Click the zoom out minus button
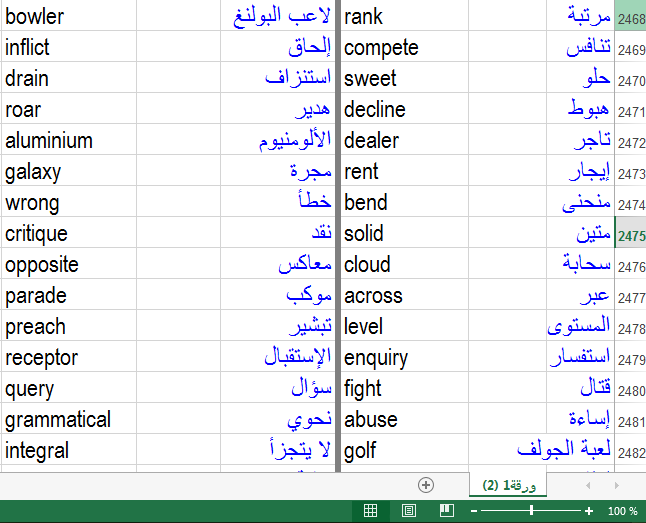Image resolution: width=646 pixels, height=523 pixels. (x=474, y=511)
